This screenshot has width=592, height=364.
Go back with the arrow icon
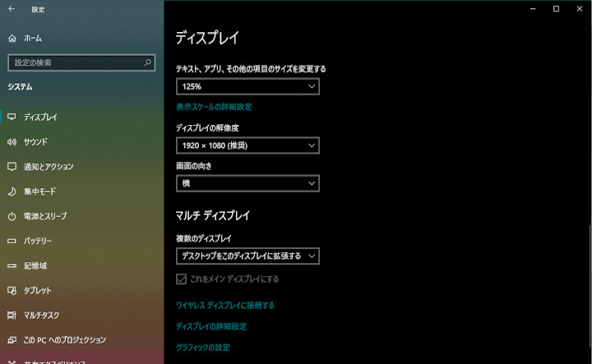[x=12, y=9]
